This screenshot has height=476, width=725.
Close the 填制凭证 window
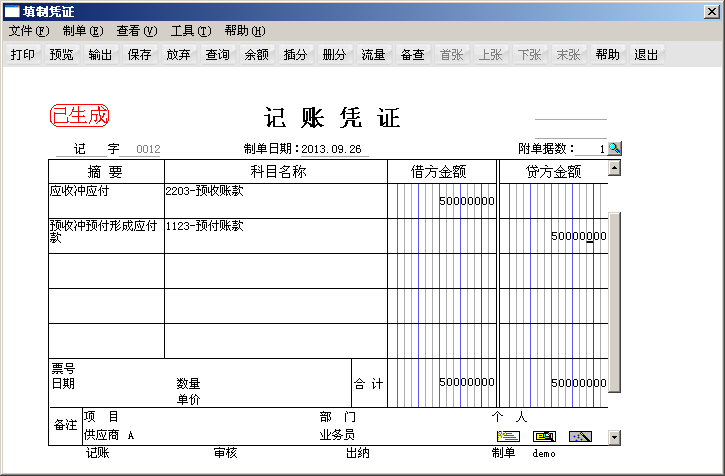tap(711, 12)
